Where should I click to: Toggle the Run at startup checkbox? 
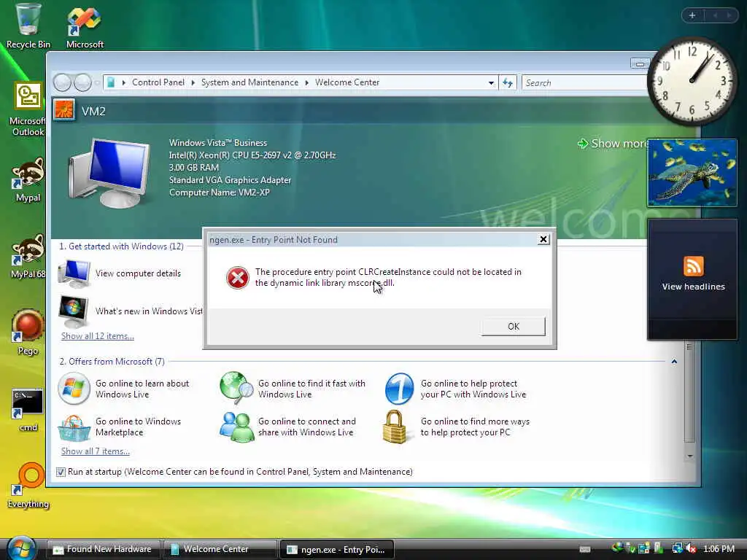61,472
